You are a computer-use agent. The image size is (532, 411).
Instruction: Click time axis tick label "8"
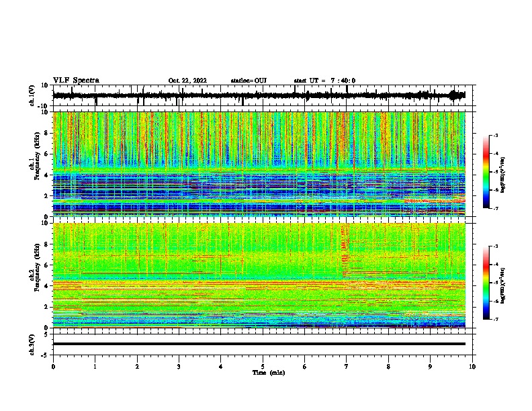(388, 367)
